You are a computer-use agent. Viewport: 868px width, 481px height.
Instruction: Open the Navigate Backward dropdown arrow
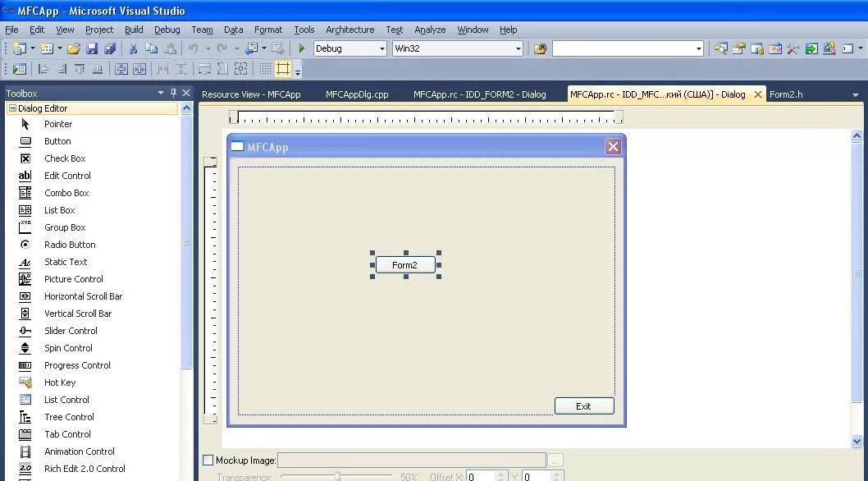click(x=264, y=48)
